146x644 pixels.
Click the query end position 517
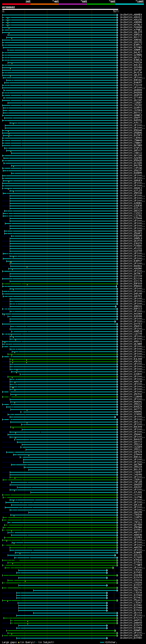115,11
